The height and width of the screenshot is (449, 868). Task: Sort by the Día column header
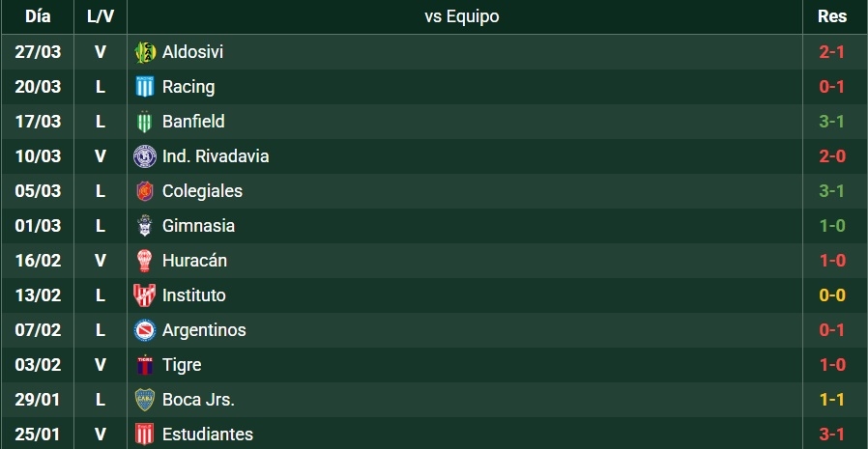(38, 16)
